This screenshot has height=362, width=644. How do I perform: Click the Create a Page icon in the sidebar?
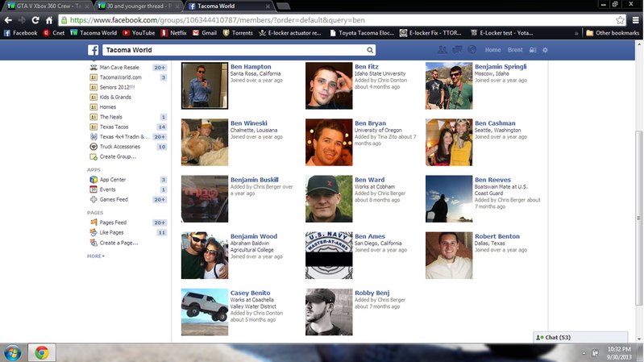tap(93, 243)
